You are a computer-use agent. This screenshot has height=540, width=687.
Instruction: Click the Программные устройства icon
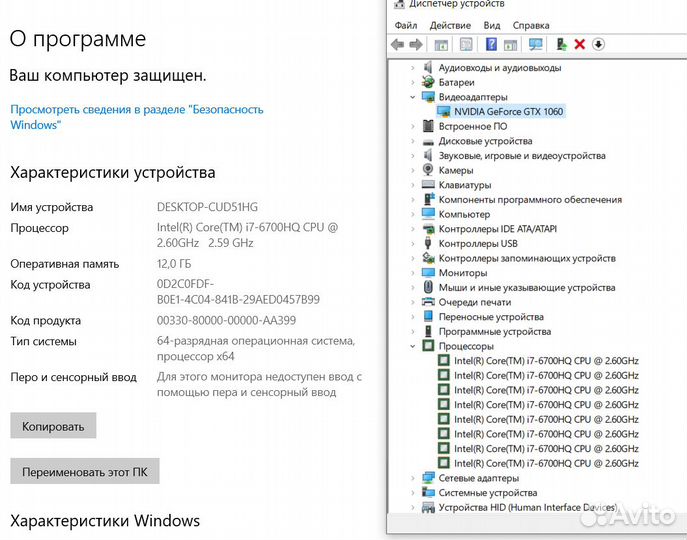coord(428,331)
